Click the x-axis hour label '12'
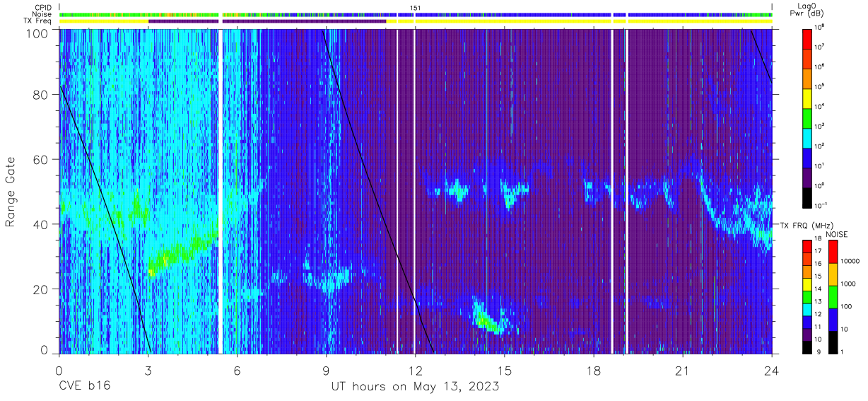 (416, 370)
